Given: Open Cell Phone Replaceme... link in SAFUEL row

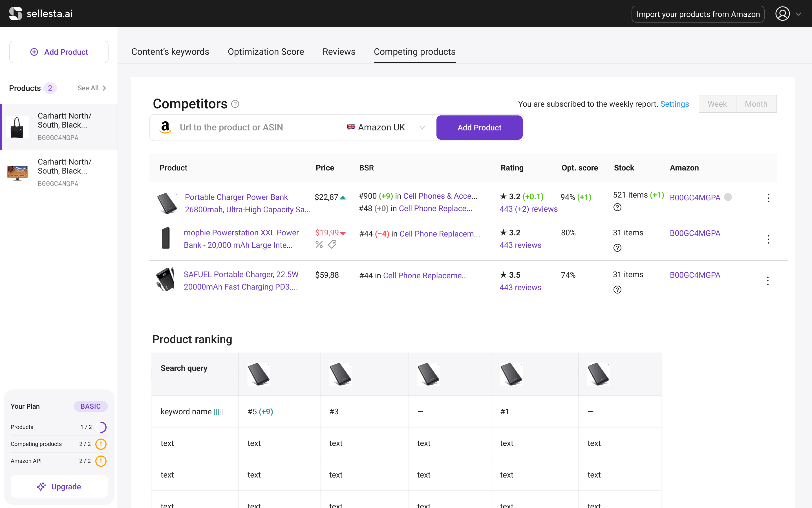Looking at the screenshot, I should (425, 275).
